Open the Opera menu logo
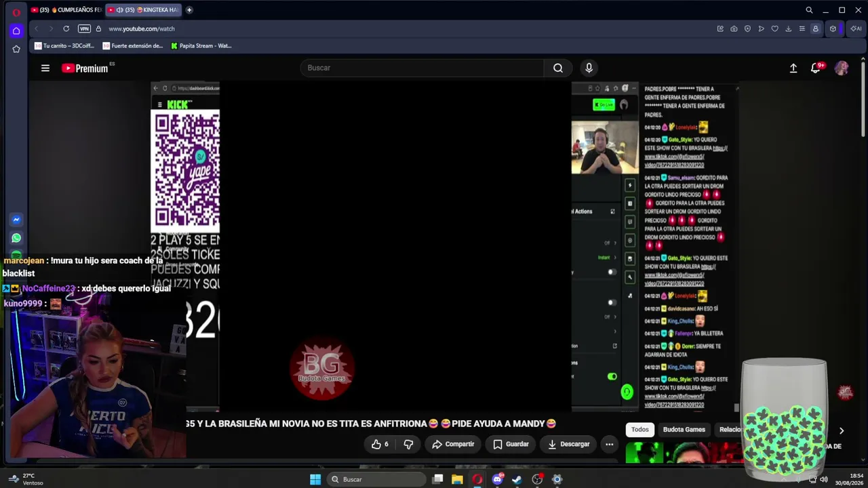This screenshot has height=488, width=868. click(x=16, y=11)
